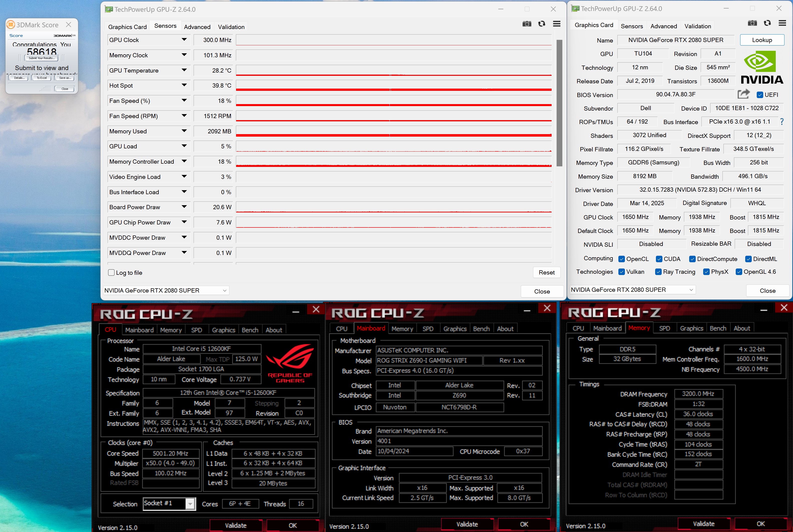The image size is (793, 532).
Task: Toggle the OpenGL 4.6 checkbox
Action: pyautogui.click(x=739, y=272)
